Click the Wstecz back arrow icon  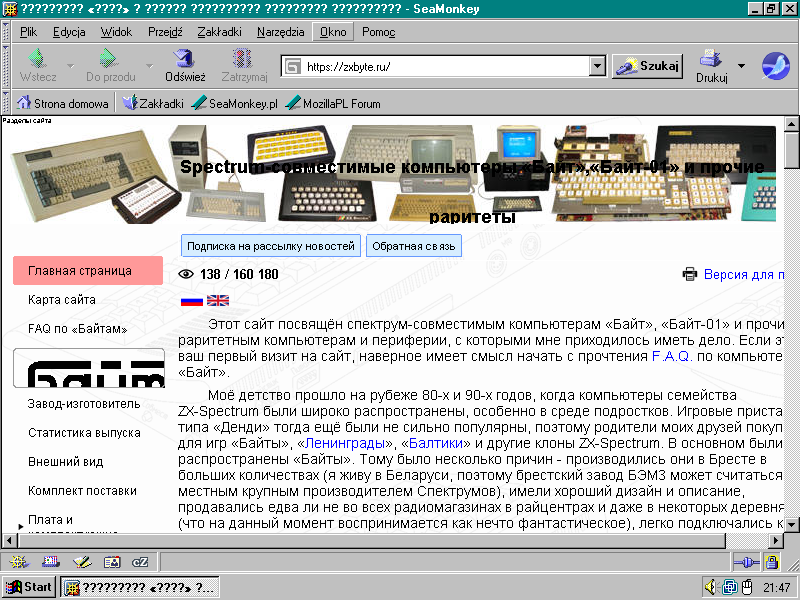point(37,58)
